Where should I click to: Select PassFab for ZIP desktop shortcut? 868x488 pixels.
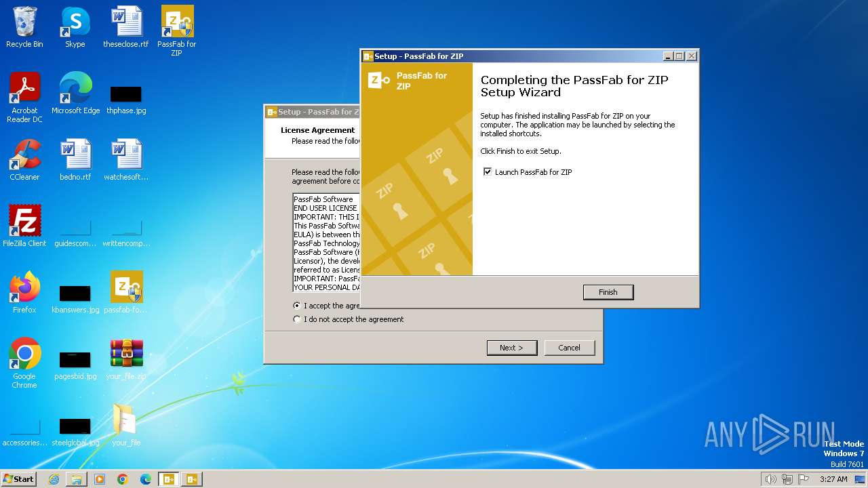click(x=177, y=30)
